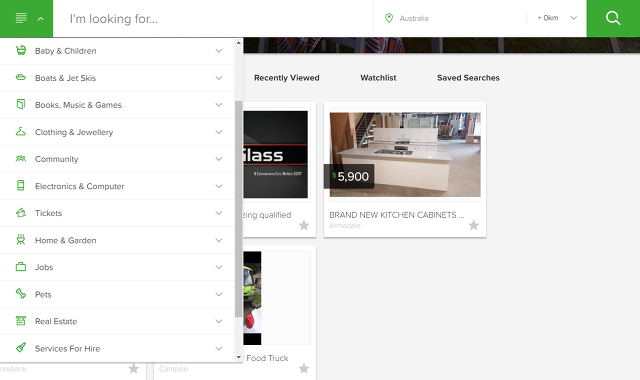Select the Real Estate category label
This screenshot has width=640, height=380.
coord(56,321)
